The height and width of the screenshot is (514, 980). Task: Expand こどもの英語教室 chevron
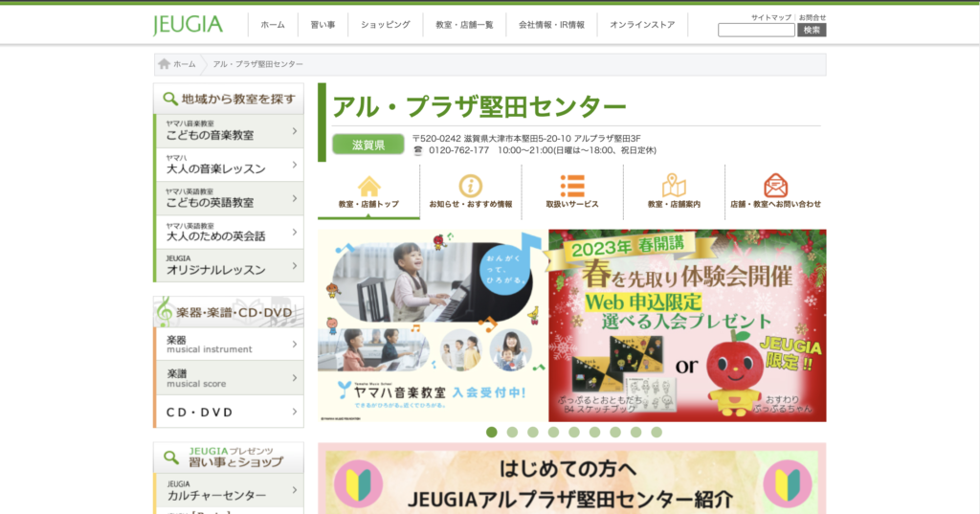(x=295, y=199)
